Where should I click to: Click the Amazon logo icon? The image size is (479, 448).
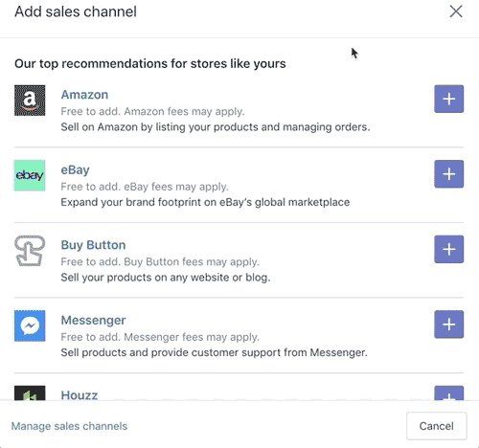pos(30,101)
